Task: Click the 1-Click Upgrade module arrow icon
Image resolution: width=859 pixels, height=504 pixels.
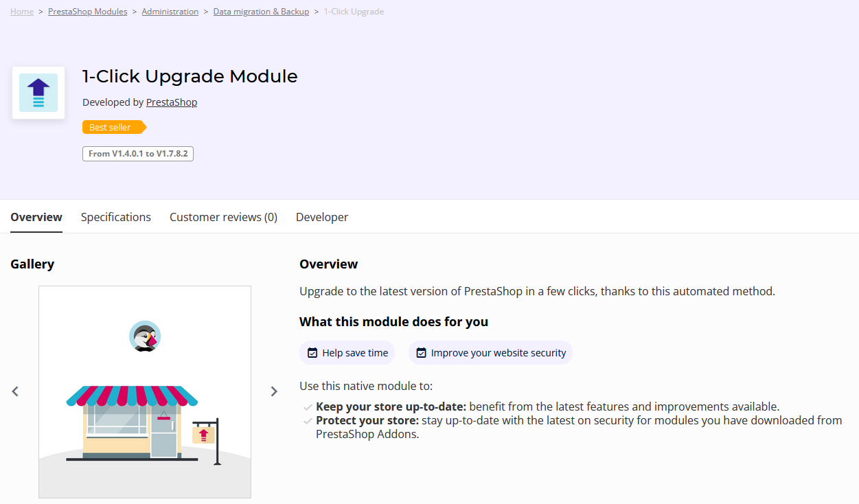Action: (x=38, y=93)
